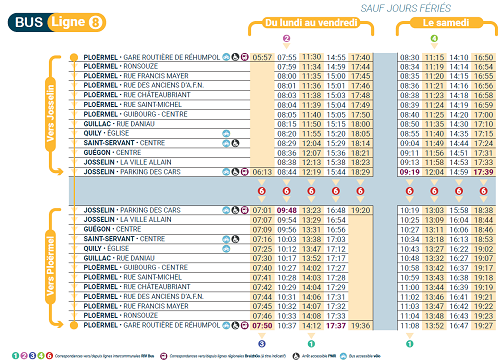Click "GUÉGON · CENTRE" in Vers Ploërmel section
The height and width of the screenshot is (362, 500).
[112, 229]
